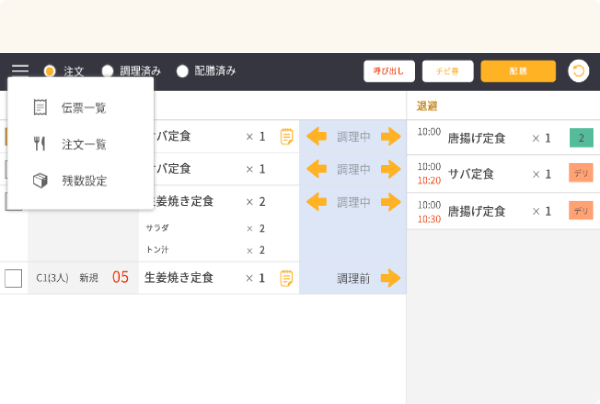Click right arrow on 調理前 row
600x404 pixels.
(x=390, y=278)
